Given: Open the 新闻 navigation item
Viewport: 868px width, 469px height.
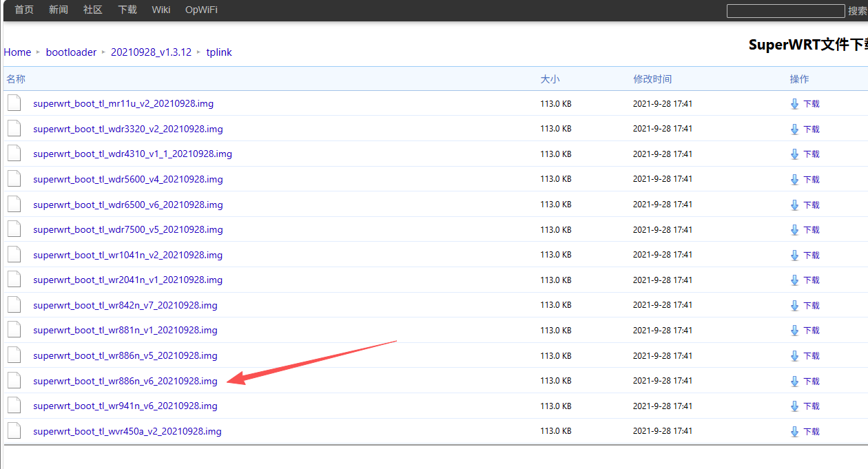Looking at the screenshot, I should coord(59,10).
